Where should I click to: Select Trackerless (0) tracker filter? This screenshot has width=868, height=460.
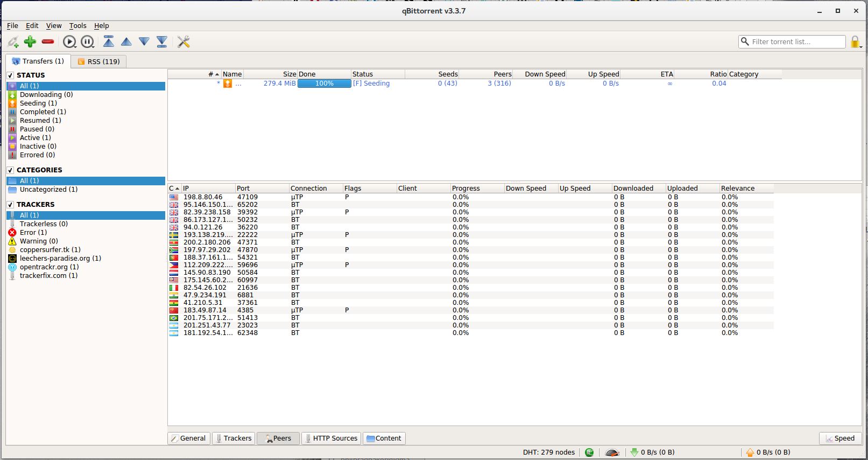click(x=86, y=224)
